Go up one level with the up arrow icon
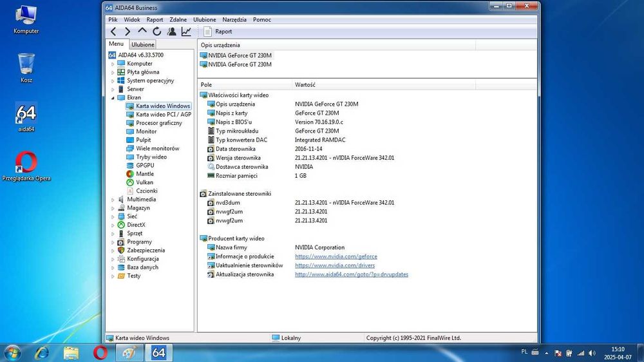This screenshot has height=362, width=644. (x=142, y=31)
